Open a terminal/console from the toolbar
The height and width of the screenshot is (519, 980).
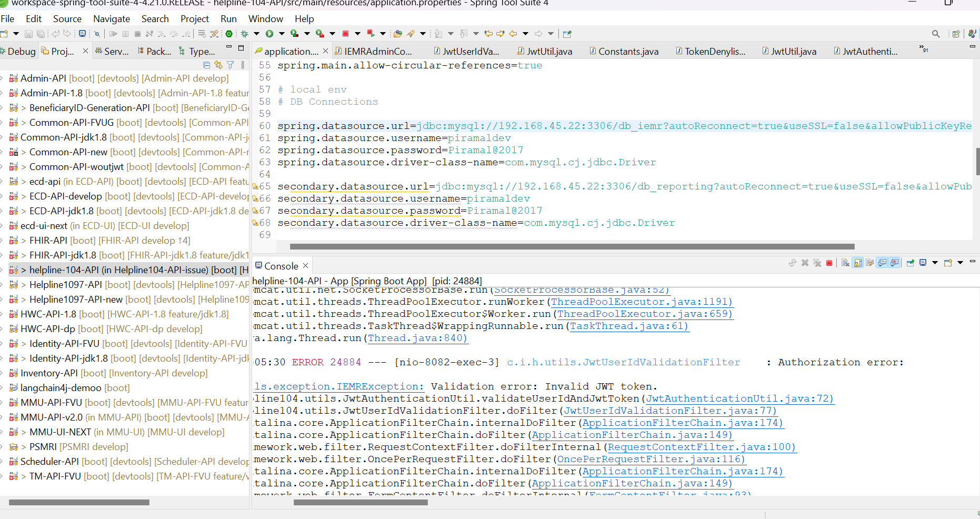pos(83,34)
